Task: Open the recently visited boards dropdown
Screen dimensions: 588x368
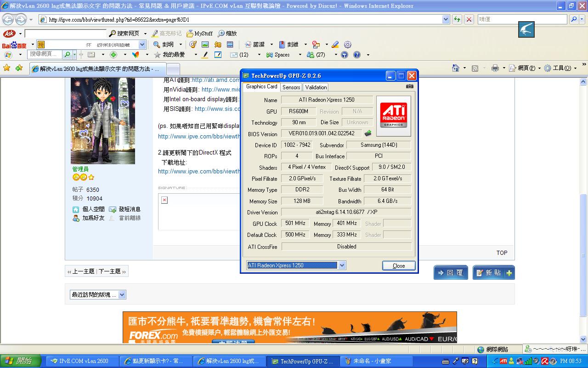Action: tap(98, 295)
